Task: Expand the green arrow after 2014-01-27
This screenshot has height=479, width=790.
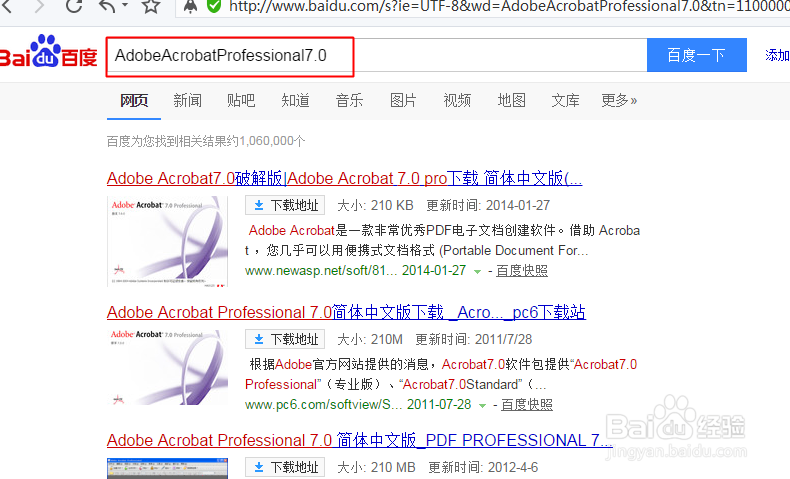Action: tap(477, 271)
